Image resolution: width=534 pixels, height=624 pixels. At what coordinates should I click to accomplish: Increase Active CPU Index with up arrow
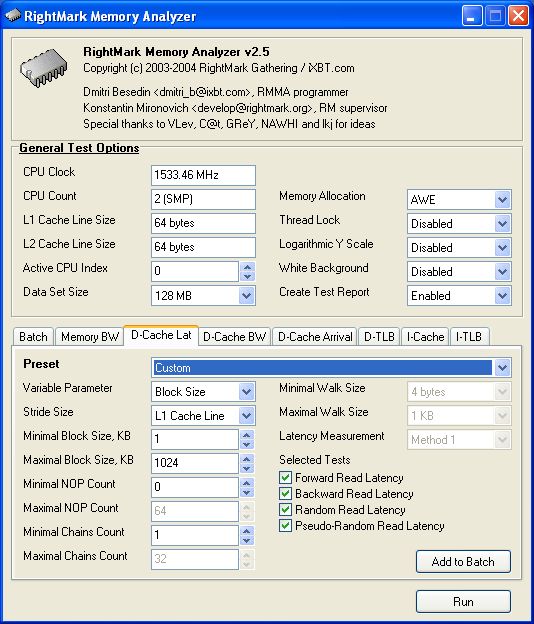(248, 267)
